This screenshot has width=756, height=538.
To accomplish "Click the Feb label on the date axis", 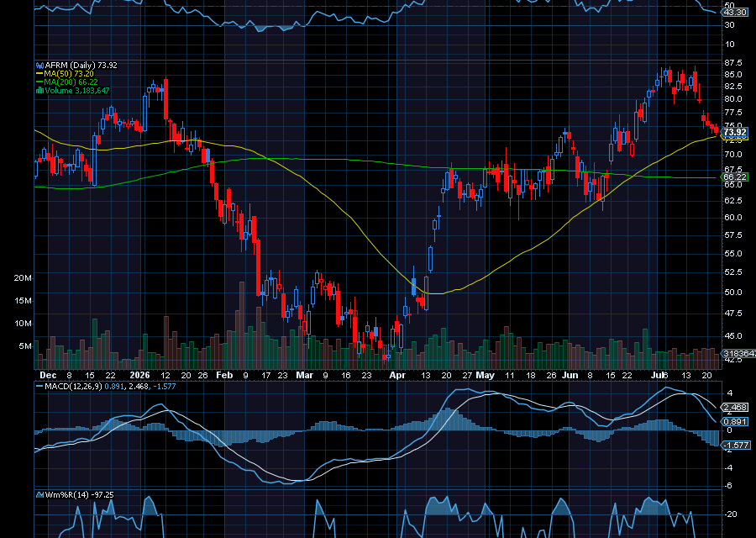I will pos(224,376).
